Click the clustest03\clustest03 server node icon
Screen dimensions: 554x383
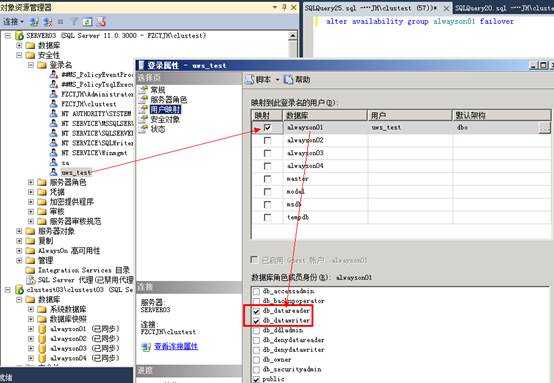coord(19,290)
